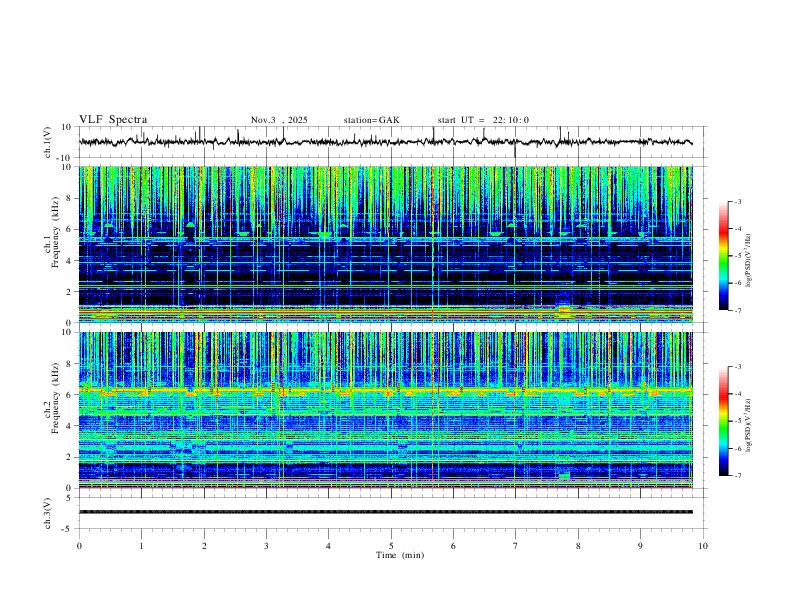Viewport: 792px width, 612px height.
Task: Click the date text "Nov.3 , 2025"
Action: tap(279, 120)
